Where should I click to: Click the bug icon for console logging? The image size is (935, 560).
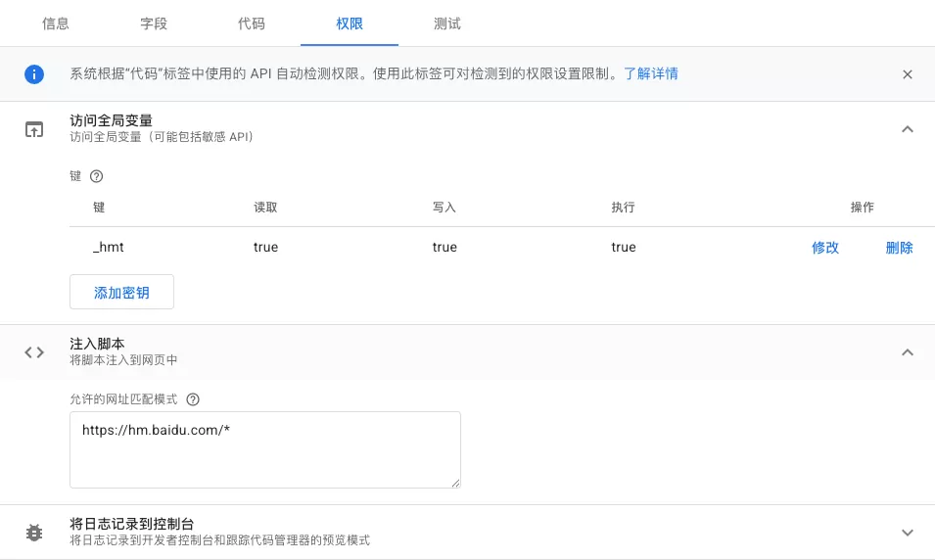pyautogui.click(x=34, y=533)
